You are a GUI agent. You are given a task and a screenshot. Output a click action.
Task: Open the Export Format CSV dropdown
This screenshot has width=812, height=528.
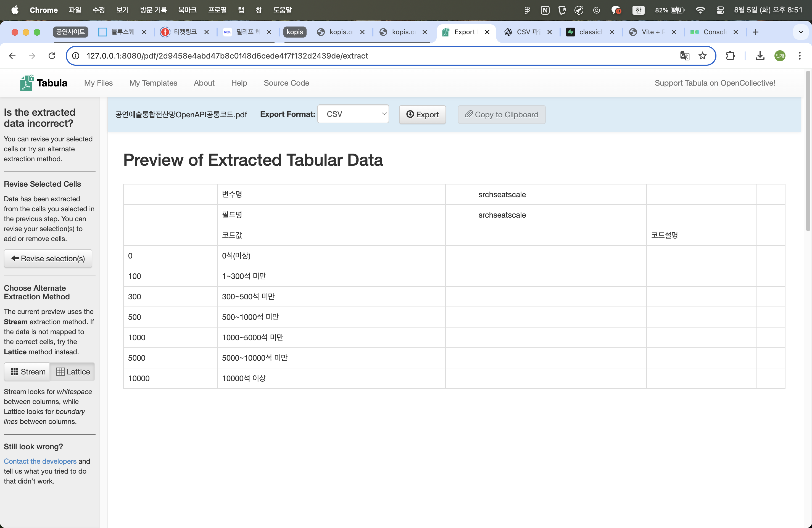coord(353,114)
